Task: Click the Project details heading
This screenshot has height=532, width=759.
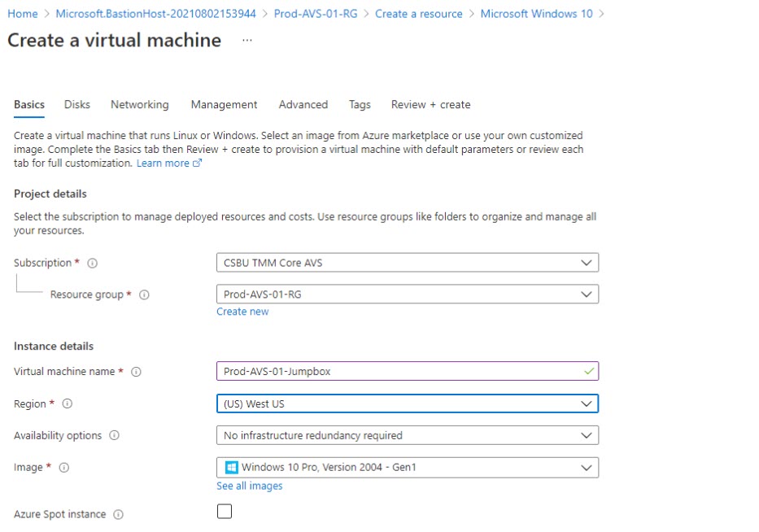Action: tap(50, 194)
